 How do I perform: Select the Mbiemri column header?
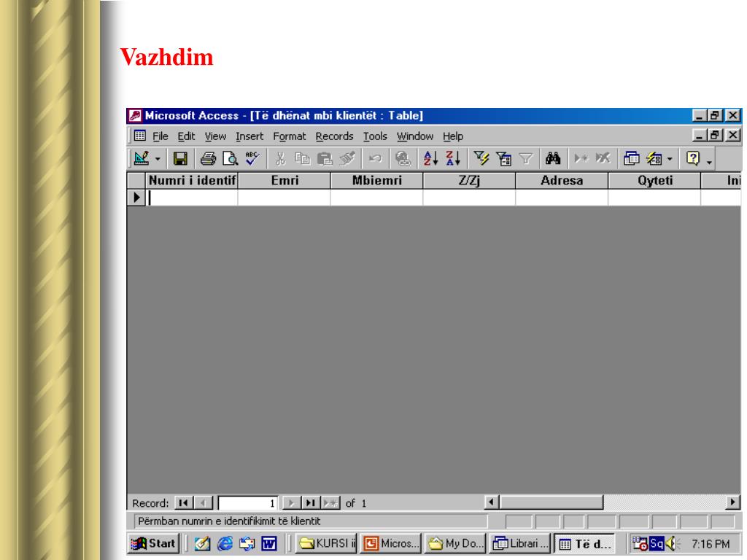click(x=377, y=181)
